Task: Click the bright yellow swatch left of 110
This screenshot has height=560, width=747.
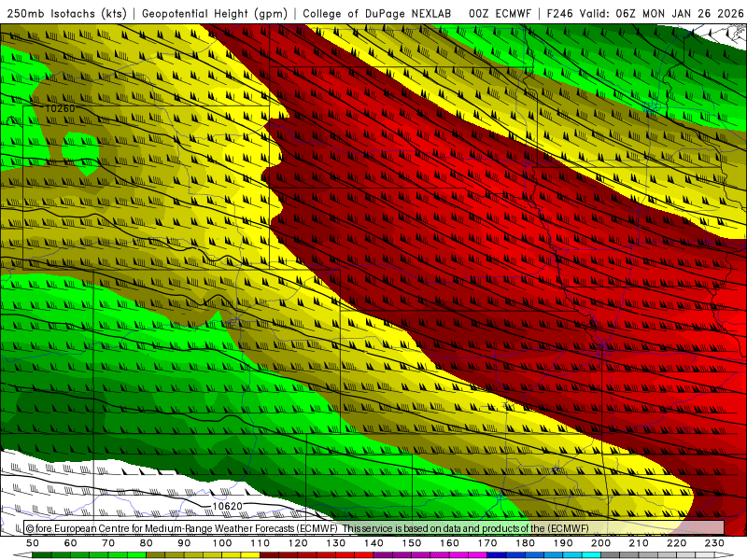Action: [250, 555]
